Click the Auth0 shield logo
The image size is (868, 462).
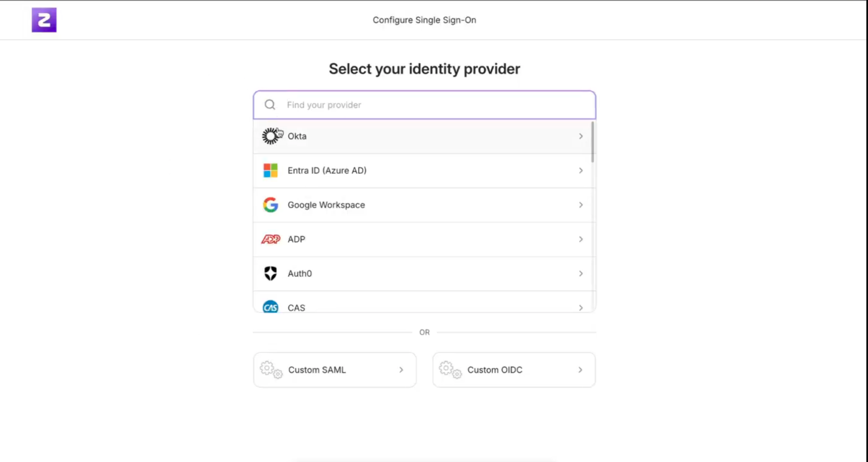[x=270, y=274]
